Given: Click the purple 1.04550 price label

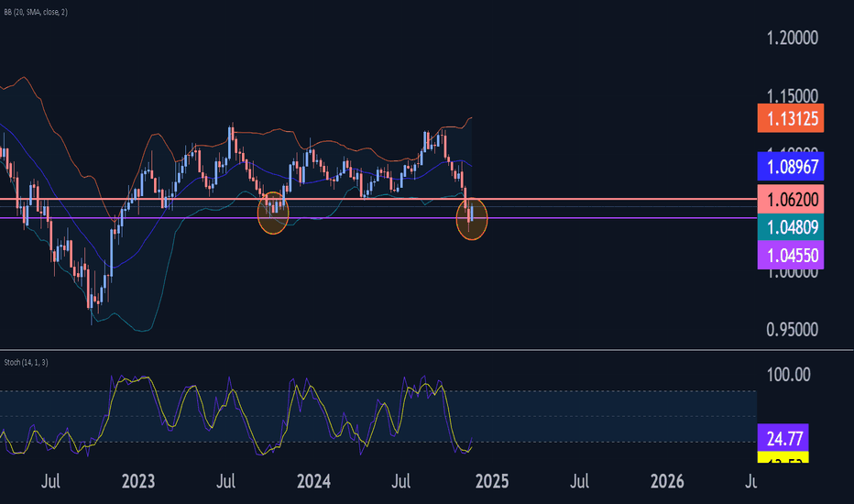Looking at the screenshot, I should pos(790,255).
